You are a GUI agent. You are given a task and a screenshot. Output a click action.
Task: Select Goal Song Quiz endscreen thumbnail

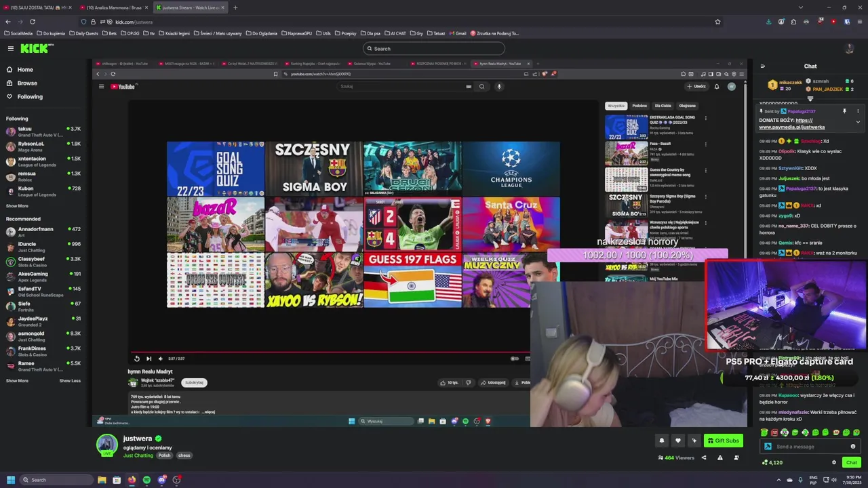[x=216, y=169]
